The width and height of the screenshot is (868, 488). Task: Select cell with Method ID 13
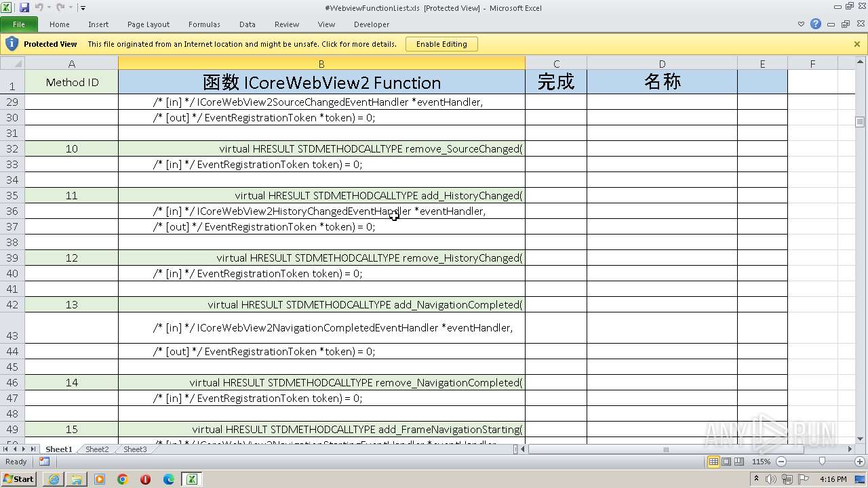point(72,304)
